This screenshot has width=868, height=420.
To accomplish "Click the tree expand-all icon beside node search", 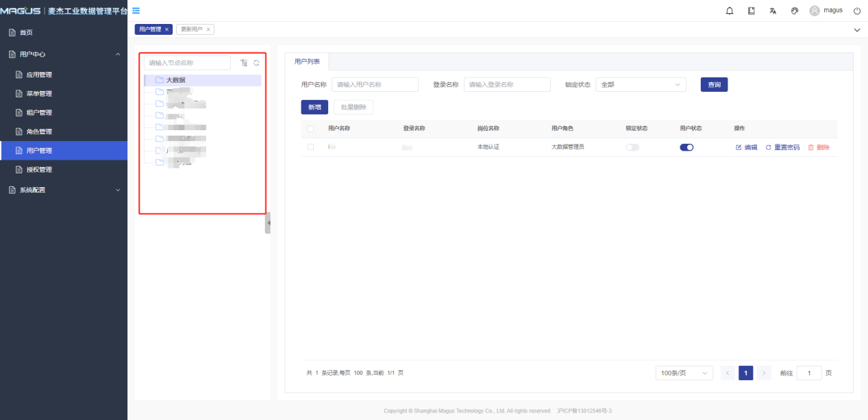I will [244, 63].
